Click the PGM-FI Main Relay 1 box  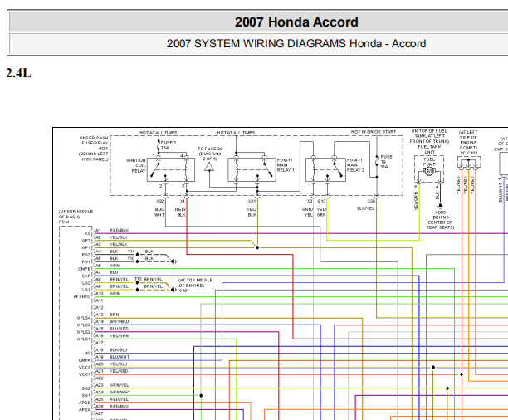(252, 169)
